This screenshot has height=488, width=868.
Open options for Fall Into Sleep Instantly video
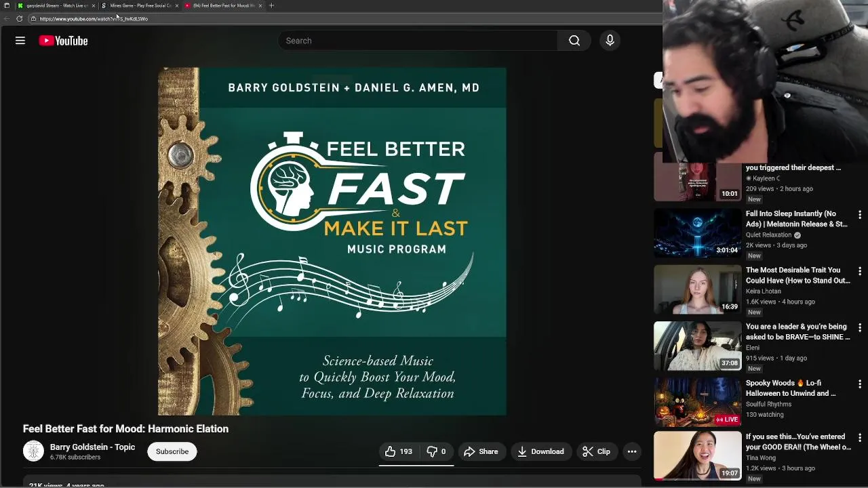[860, 215]
